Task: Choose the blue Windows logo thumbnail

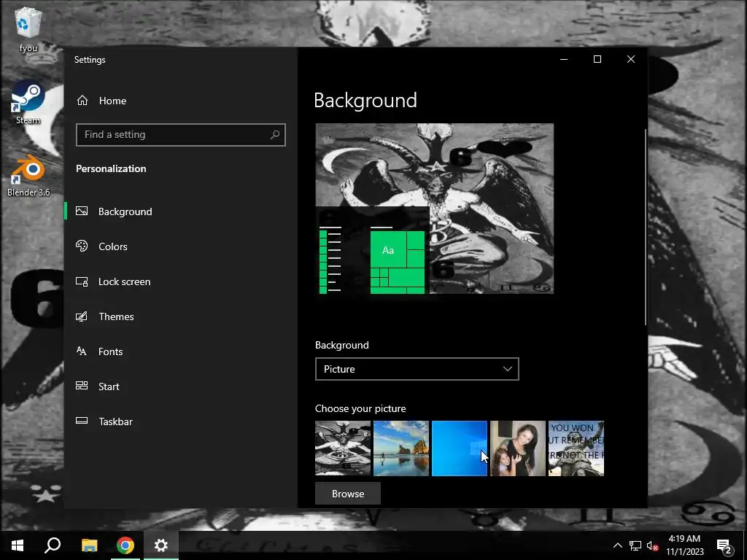Action: point(460,448)
